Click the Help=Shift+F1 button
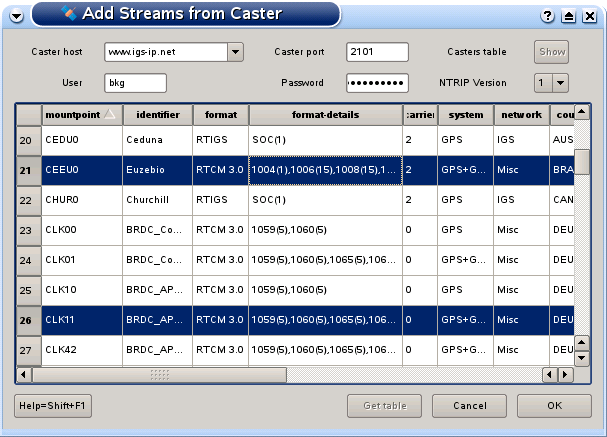This screenshot has height=437, width=607. [48, 406]
